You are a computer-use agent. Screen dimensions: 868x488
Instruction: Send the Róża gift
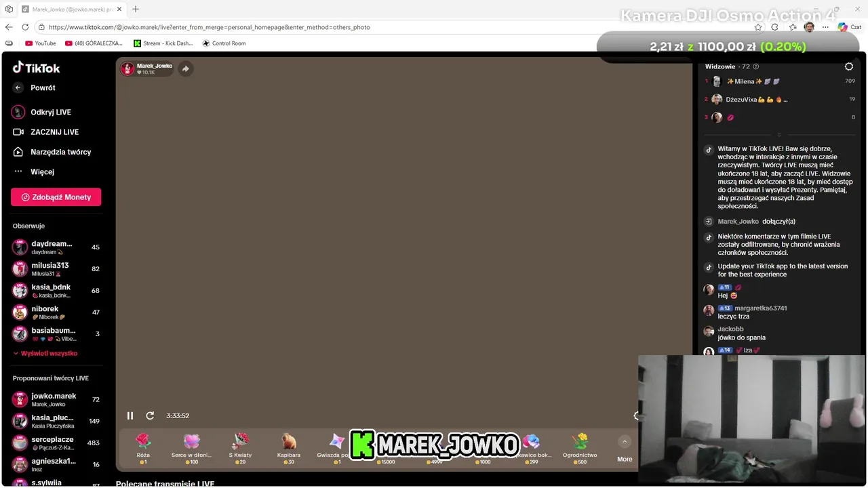click(x=143, y=448)
